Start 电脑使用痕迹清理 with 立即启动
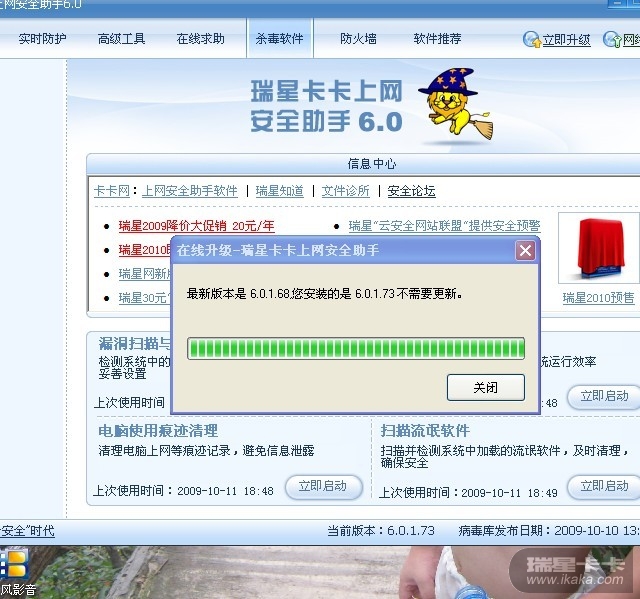The height and width of the screenshot is (599, 640). tap(324, 486)
